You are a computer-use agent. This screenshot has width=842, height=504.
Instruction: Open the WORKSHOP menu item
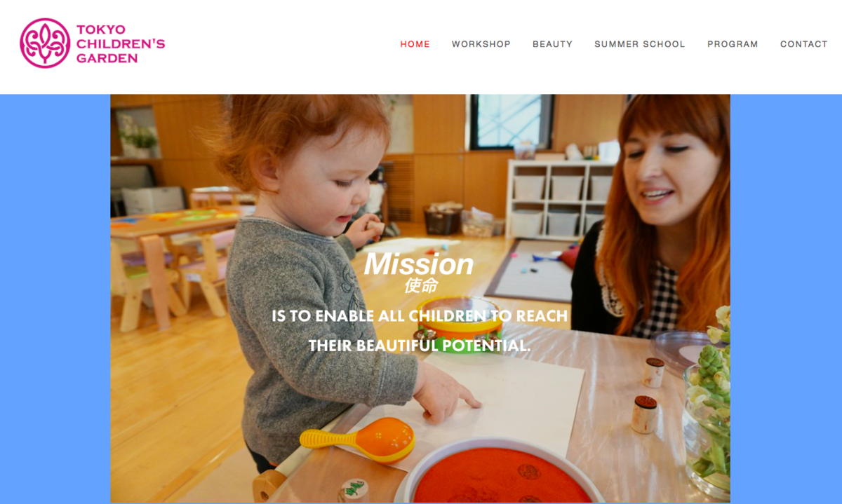click(x=481, y=44)
